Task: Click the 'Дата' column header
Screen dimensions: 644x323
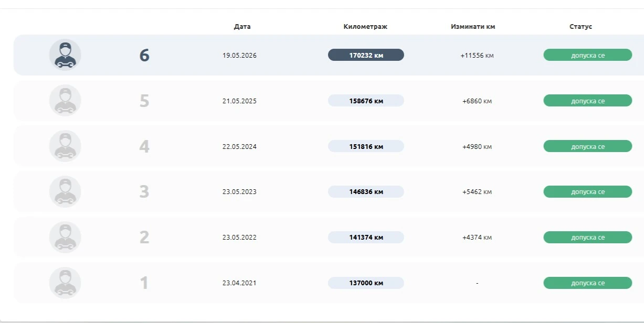Action: [242, 26]
